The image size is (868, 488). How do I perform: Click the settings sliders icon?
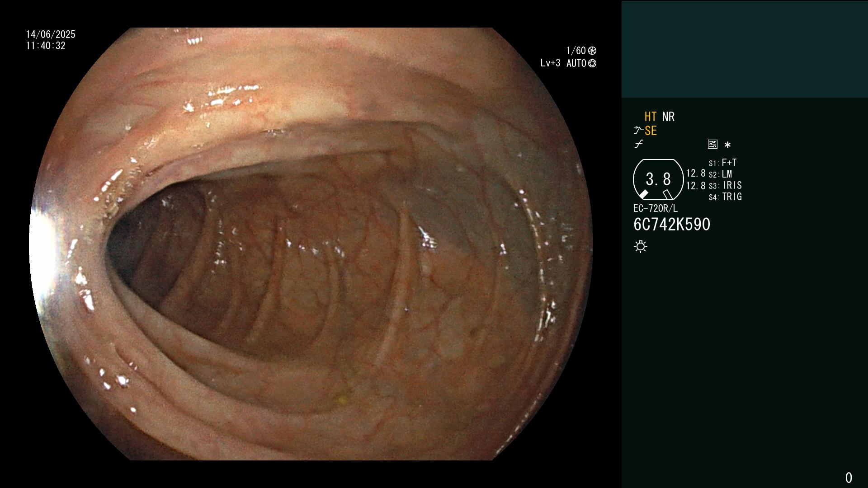(x=712, y=145)
